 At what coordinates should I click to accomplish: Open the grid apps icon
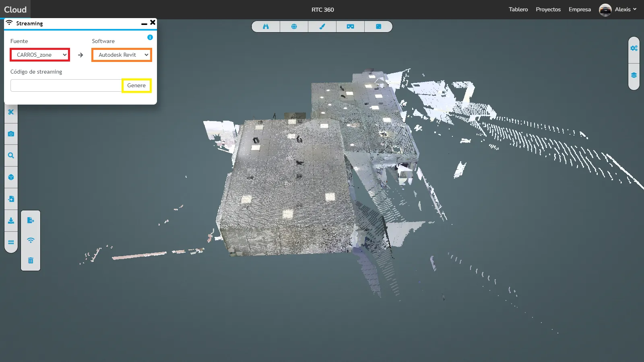coord(11,243)
